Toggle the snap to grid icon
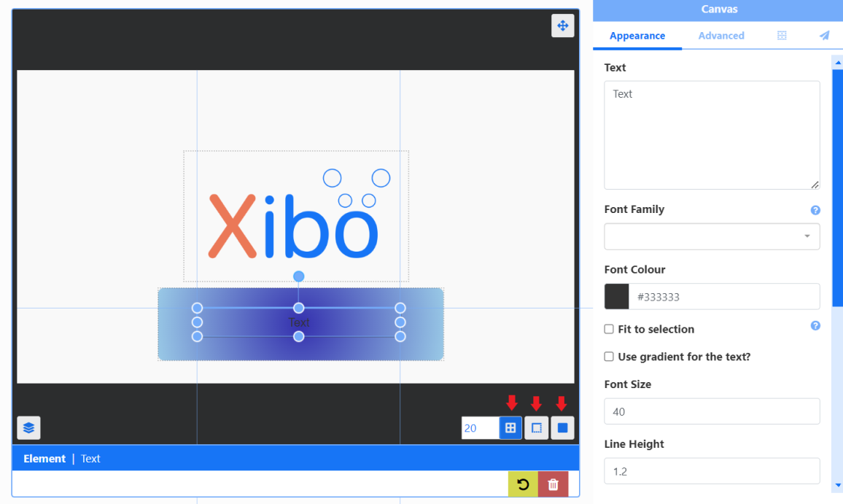This screenshot has height=504, width=843. 510,428
